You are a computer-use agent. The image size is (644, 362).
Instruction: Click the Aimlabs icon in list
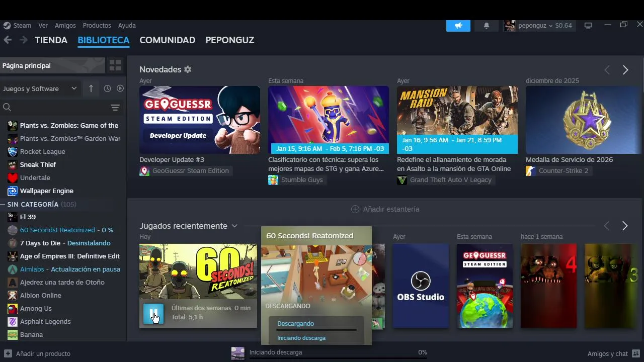tap(13, 269)
